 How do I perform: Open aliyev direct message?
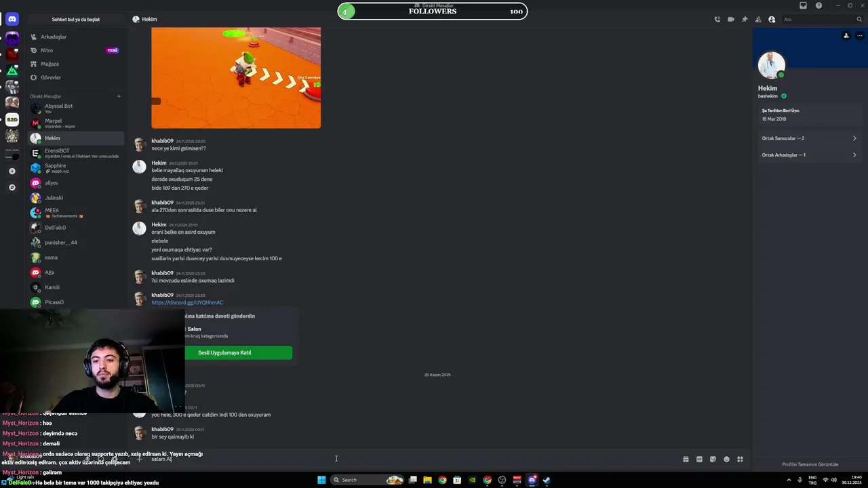point(76,183)
